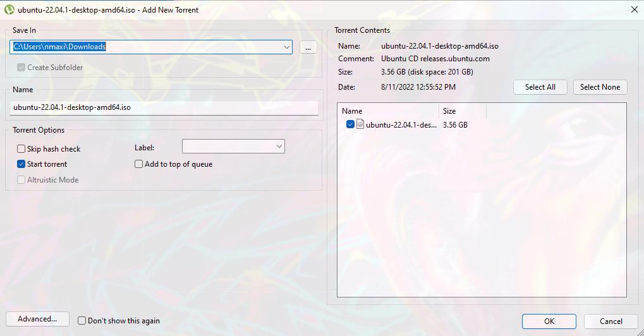This screenshot has width=644, height=336.
Task: Open the Advanced... settings
Action: coord(37,319)
